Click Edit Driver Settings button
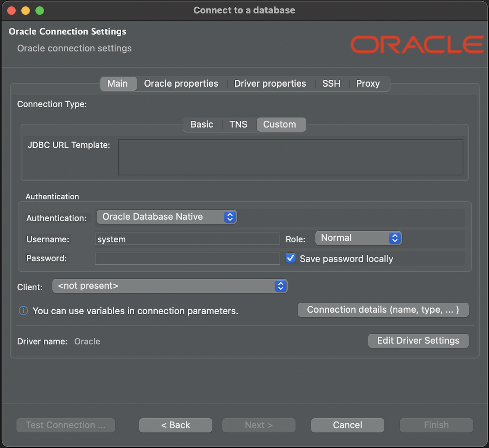Screen dimensions: 489x448 coord(418,341)
